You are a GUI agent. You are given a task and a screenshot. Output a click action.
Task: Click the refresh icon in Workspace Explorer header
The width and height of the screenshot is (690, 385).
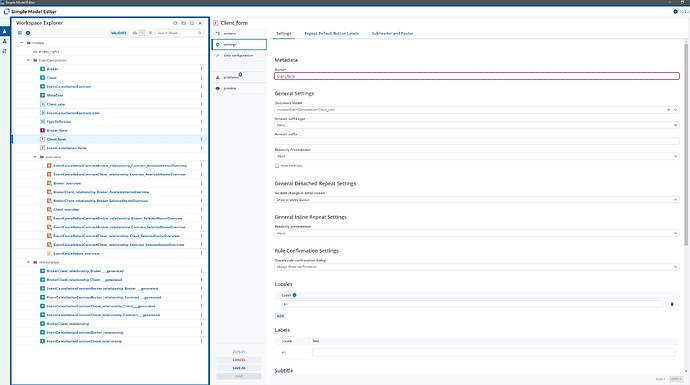pyautogui.click(x=175, y=23)
